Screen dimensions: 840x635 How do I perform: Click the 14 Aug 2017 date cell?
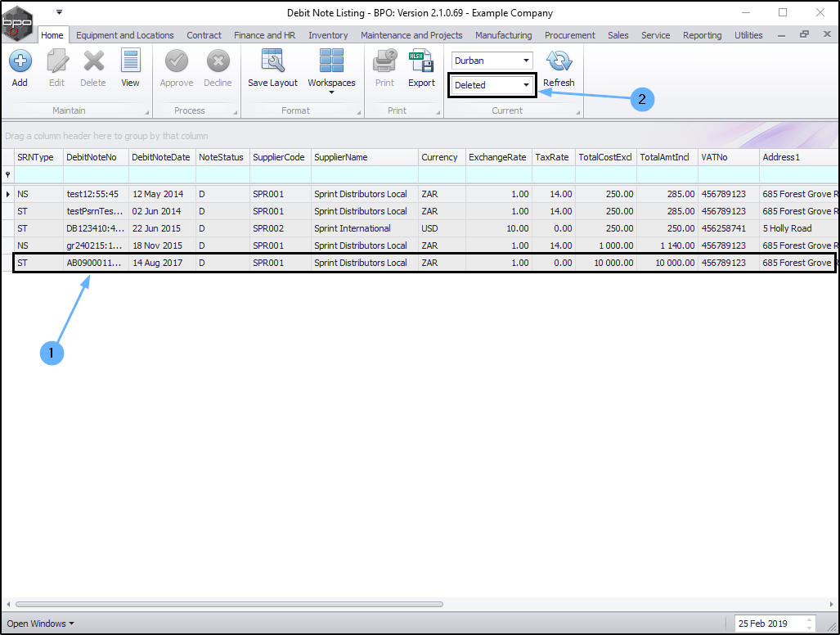[x=162, y=263]
